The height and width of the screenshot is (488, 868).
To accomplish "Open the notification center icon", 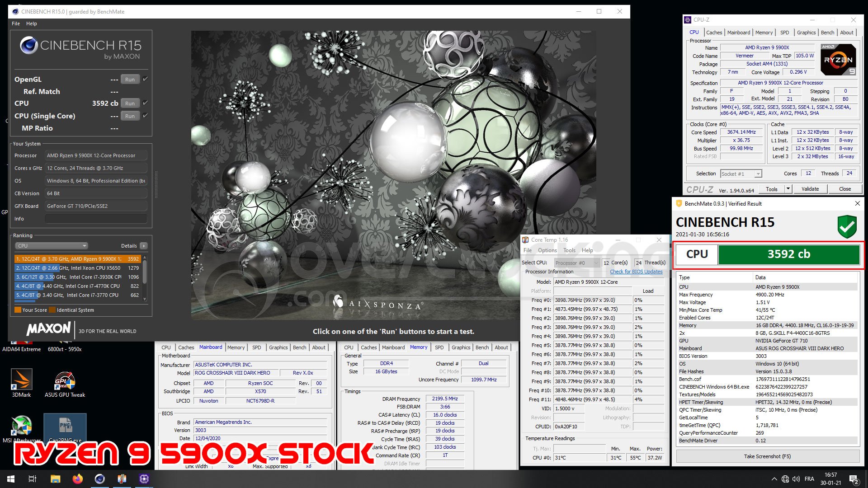I will pyautogui.click(x=854, y=479).
